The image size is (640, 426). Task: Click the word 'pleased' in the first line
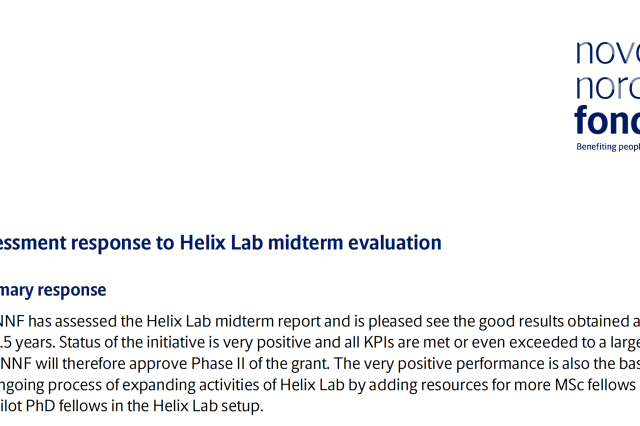click(x=395, y=322)
